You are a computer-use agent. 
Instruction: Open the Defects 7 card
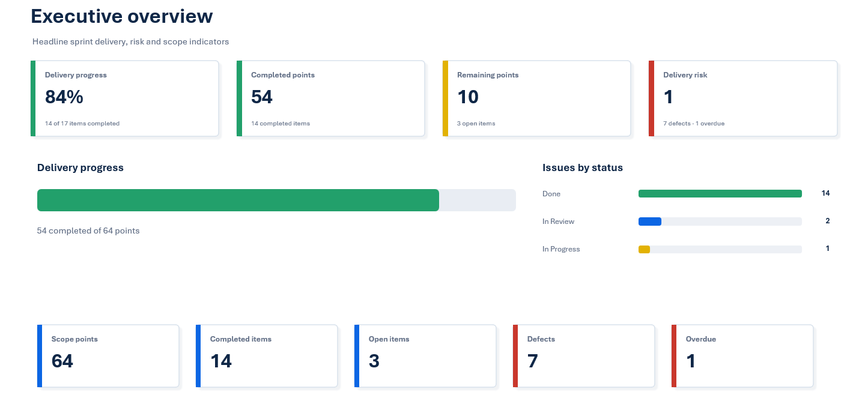[584, 356]
